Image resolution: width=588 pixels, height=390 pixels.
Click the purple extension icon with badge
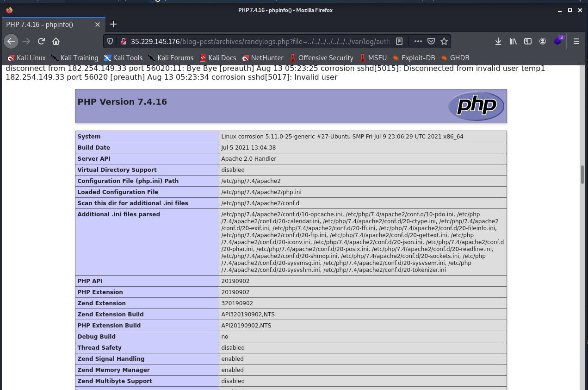point(558,41)
